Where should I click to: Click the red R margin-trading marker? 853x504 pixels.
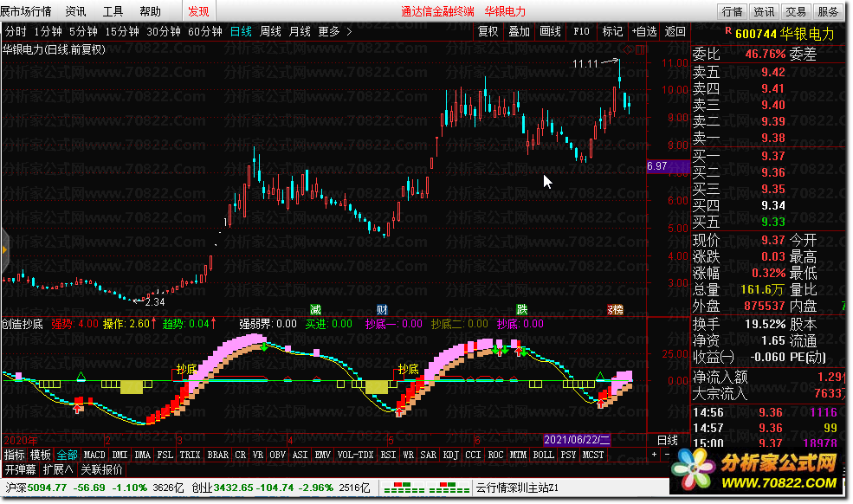728,31
